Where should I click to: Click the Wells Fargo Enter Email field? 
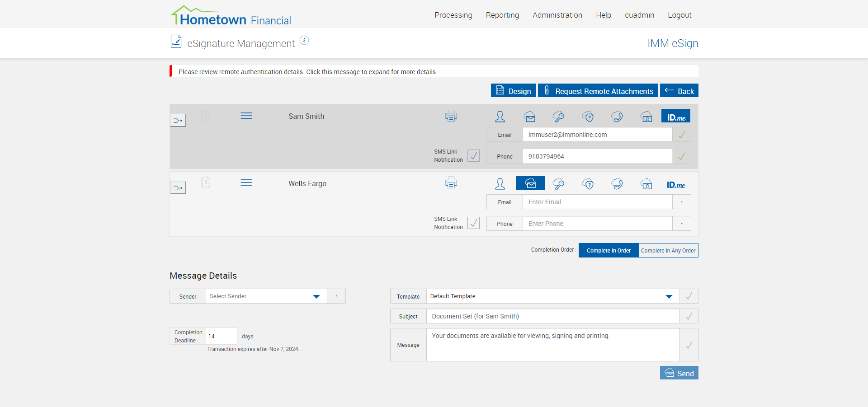coord(597,202)
